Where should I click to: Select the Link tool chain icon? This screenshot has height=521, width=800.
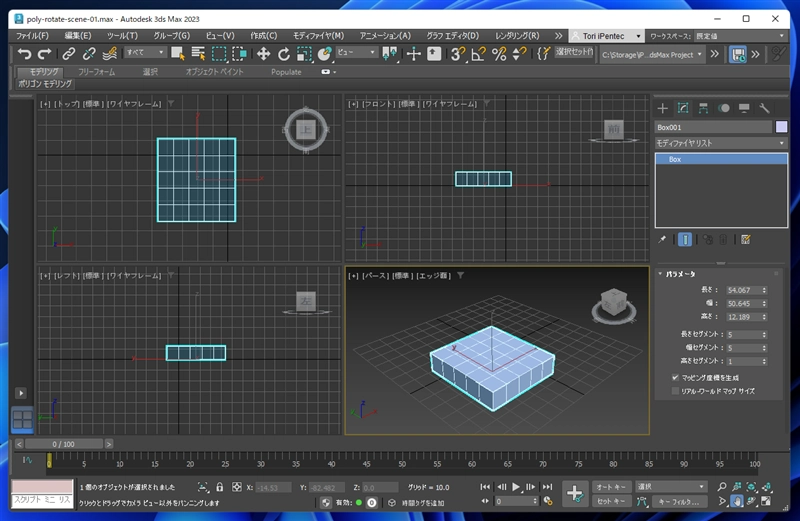[68, 54]
